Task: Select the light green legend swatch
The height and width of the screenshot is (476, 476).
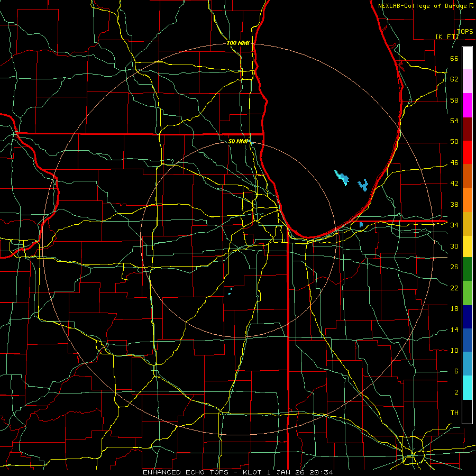Action: (467, 293)
